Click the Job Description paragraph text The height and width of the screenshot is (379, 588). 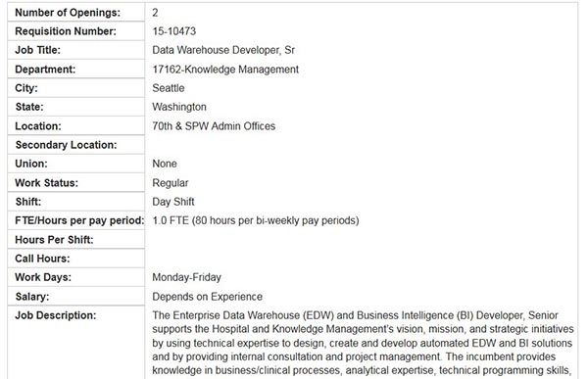(363, 343)
